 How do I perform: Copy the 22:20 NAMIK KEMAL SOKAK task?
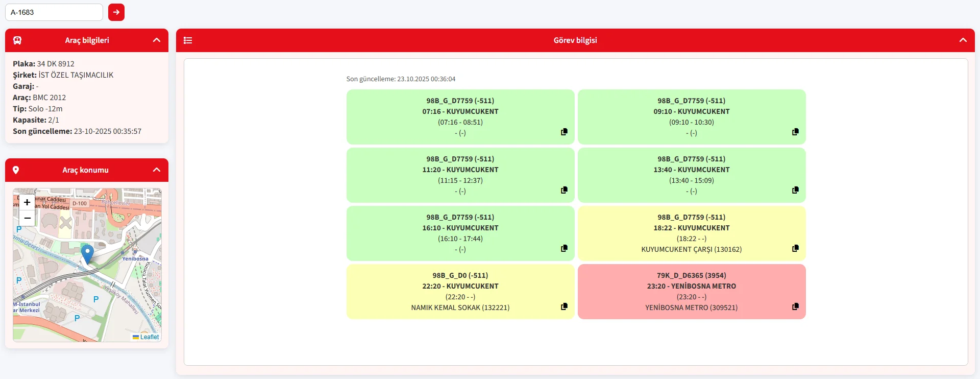coord(564,306)
